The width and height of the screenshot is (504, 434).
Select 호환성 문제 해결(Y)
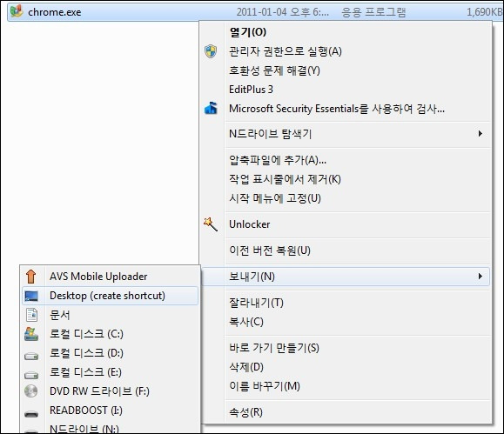click(x=346, y=70)
